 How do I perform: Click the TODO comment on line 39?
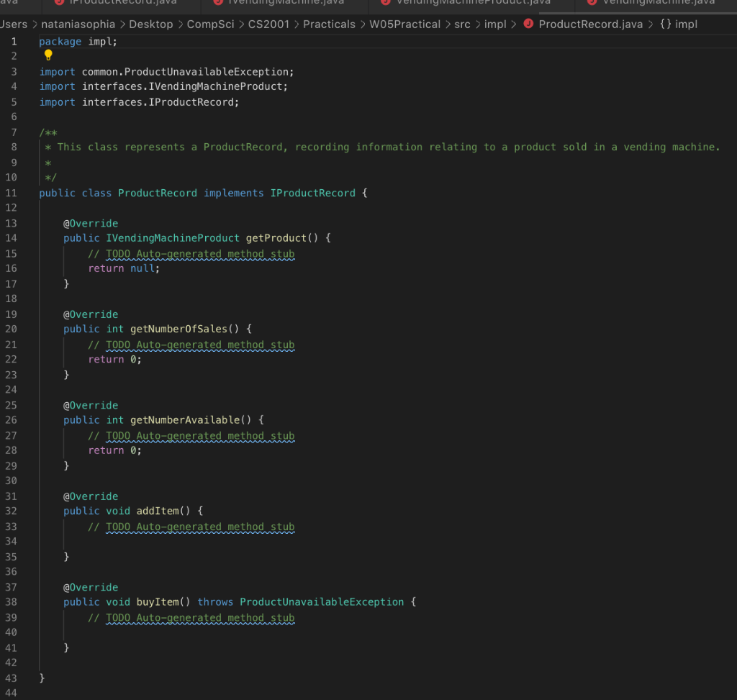click(191, 618)
